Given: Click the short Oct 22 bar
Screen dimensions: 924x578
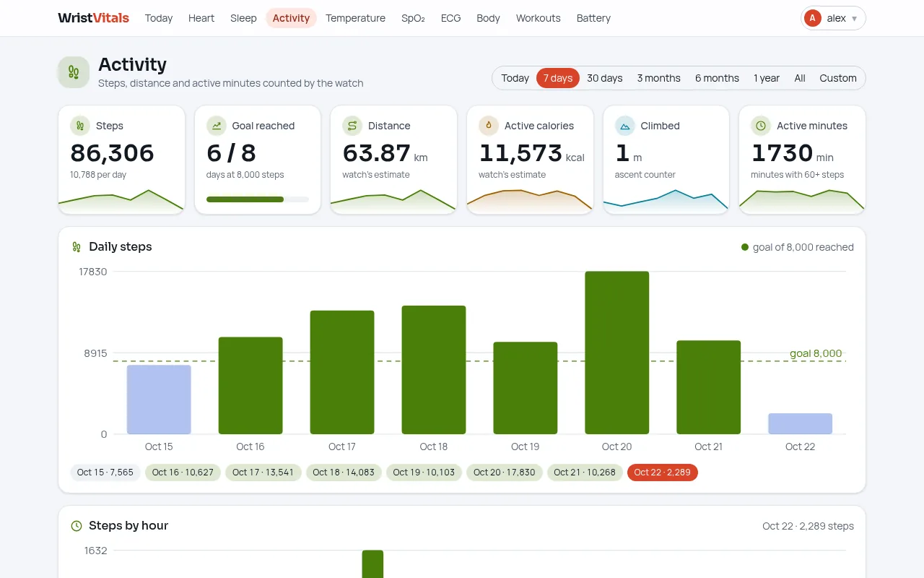Looking at the screenshot, I should pos(801,423).
